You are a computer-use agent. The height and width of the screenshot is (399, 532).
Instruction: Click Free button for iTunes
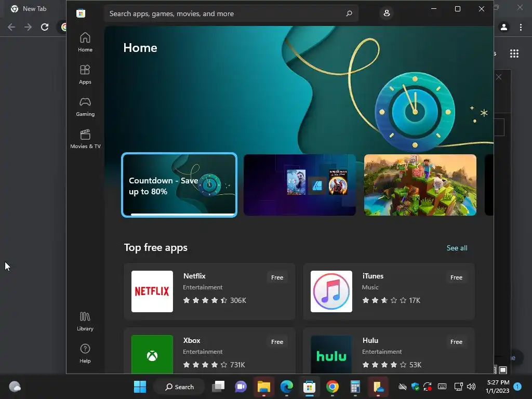456,277
